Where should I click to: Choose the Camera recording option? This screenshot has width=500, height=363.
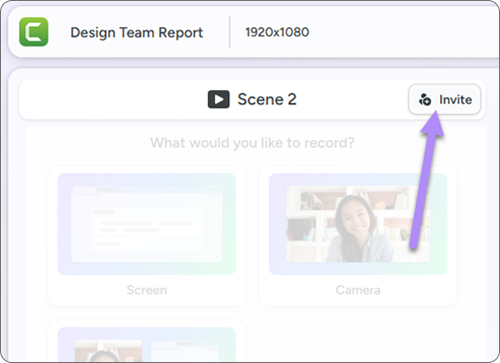358,236
